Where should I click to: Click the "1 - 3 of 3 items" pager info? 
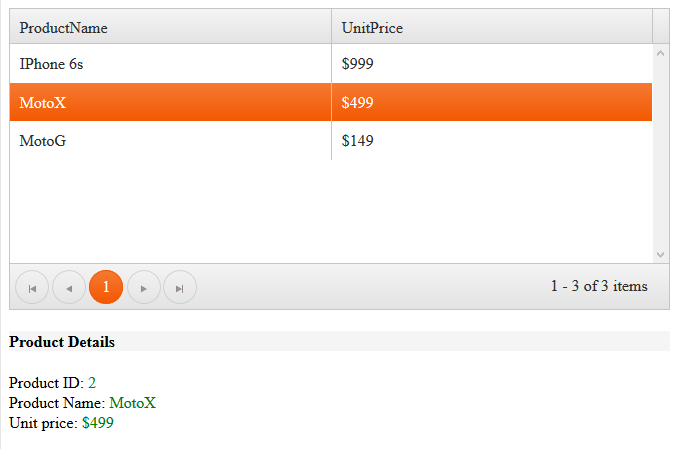click(598, 287)
